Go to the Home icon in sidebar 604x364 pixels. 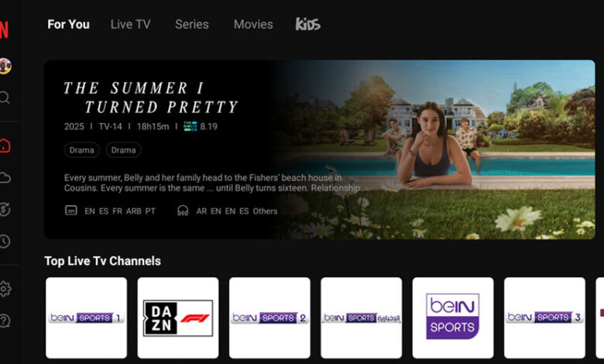click(4, 146)
